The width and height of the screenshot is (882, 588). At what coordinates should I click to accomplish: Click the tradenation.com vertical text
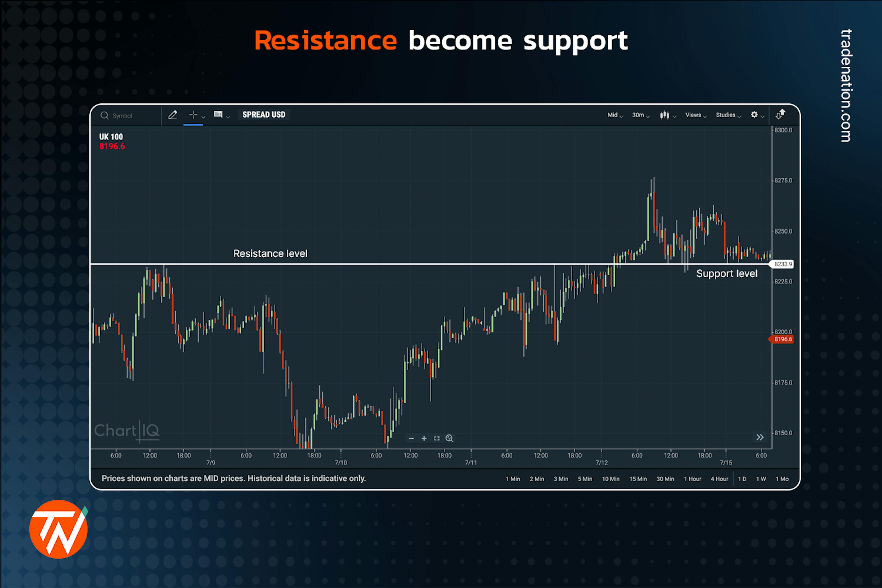(x=846, y=85)
